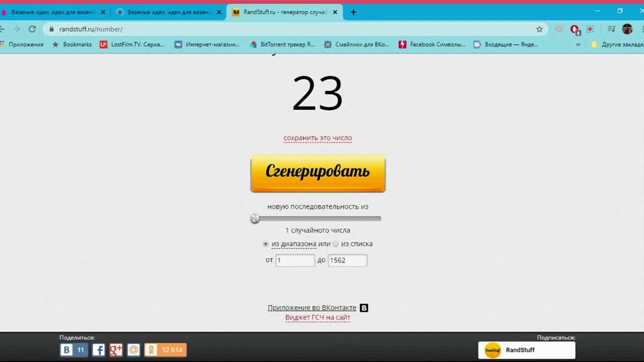Click the Mail.ru share icon

pos(133,349)
